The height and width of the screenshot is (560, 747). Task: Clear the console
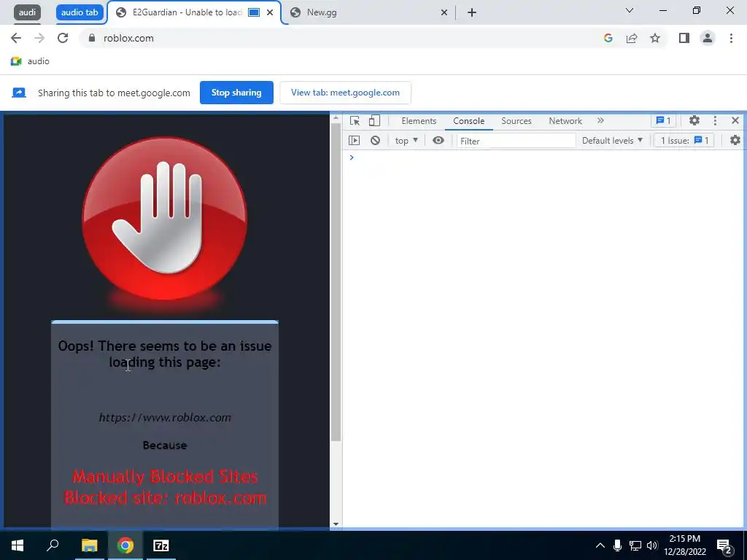(376, 141)
